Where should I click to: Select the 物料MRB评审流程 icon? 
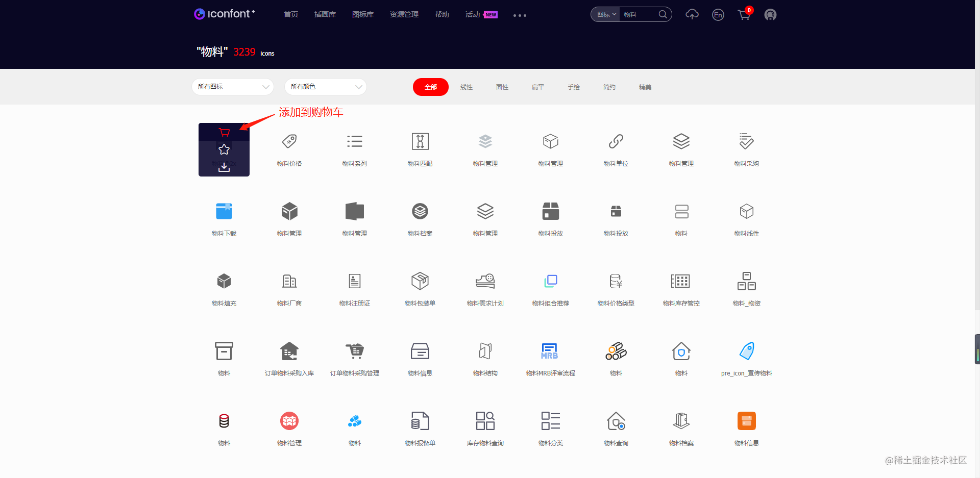(550, 357)
